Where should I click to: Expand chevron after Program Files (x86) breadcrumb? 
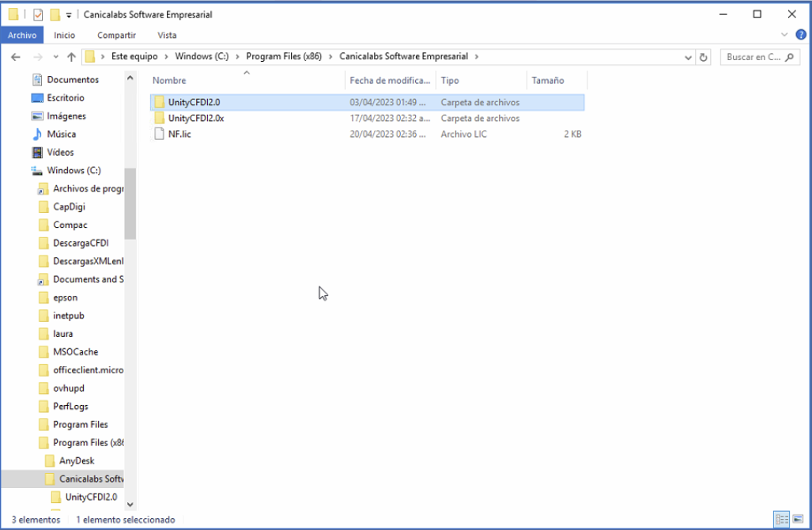pos(330,56)
